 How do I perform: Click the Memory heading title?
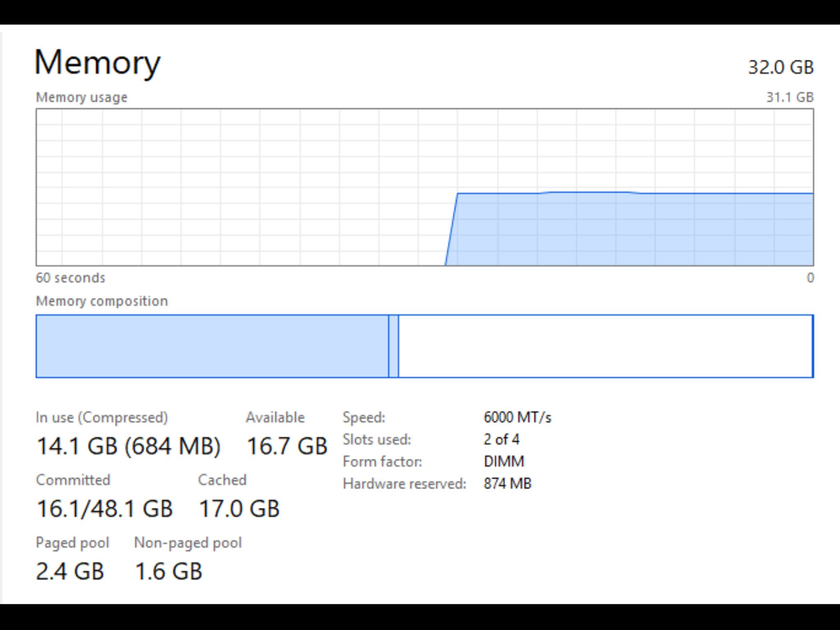tap(98, 62)
